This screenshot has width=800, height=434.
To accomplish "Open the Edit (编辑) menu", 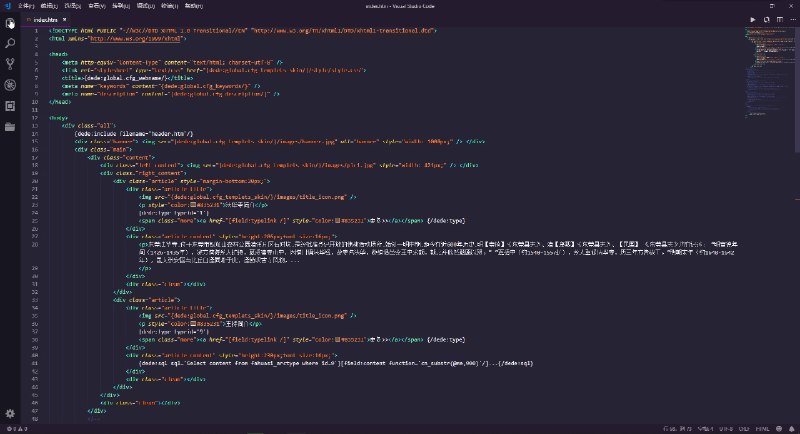I will [x=49, y=6].
